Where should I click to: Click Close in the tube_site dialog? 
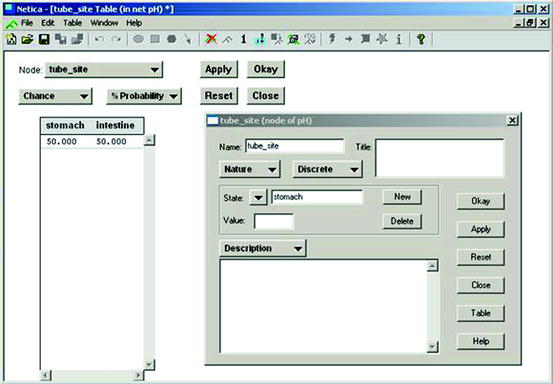(x=481, y=285)
